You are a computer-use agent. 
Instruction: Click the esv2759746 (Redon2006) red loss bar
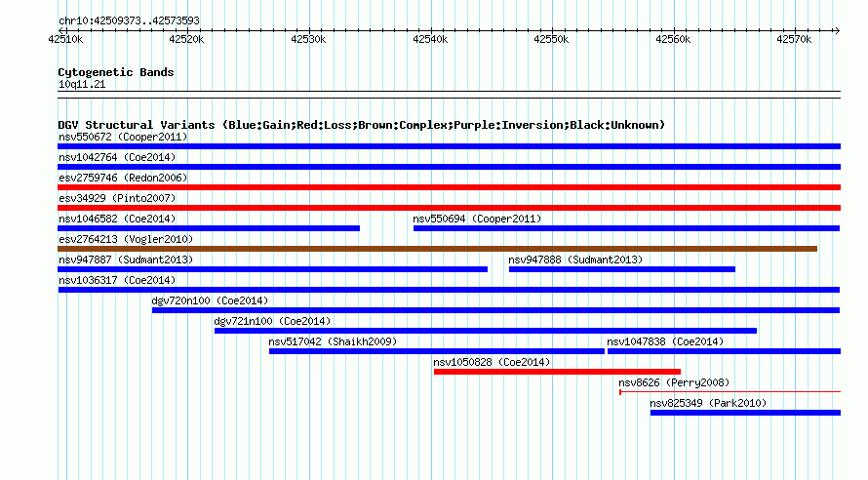pos(449,187)
